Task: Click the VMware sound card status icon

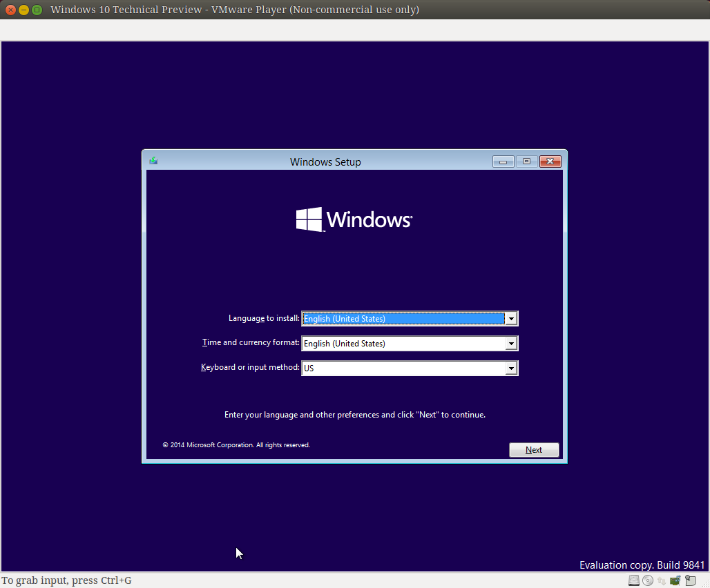Action: [675, 580]
